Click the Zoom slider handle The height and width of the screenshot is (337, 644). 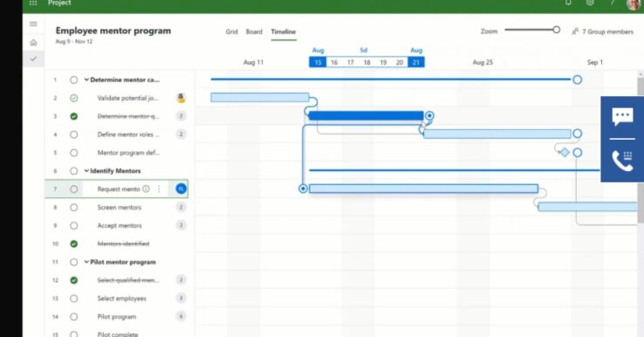556,30
